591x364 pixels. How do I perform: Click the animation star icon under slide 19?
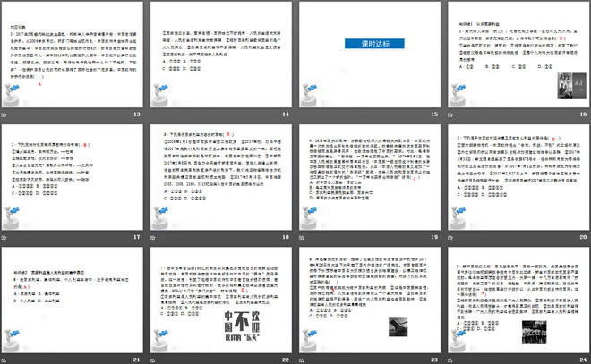[x=302, y=238]
